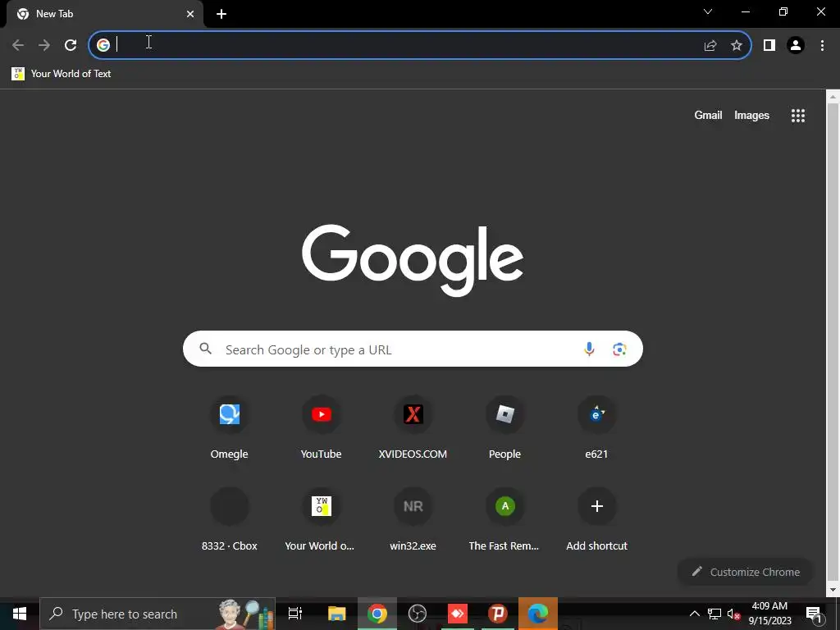This screenshot has height=630, width=840.
Task: Open OBS Studio from taskbar
Action: [418, 614]
